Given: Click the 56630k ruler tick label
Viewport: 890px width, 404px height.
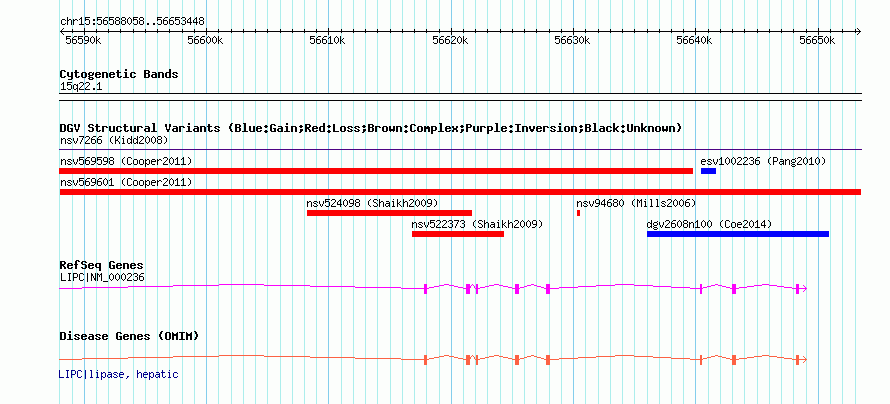Looking at the screenshot, I should (573, 41).
